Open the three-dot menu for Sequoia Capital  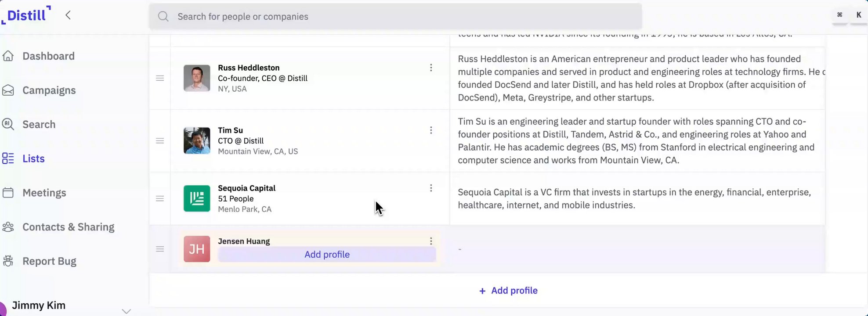[x=431, y=188]
